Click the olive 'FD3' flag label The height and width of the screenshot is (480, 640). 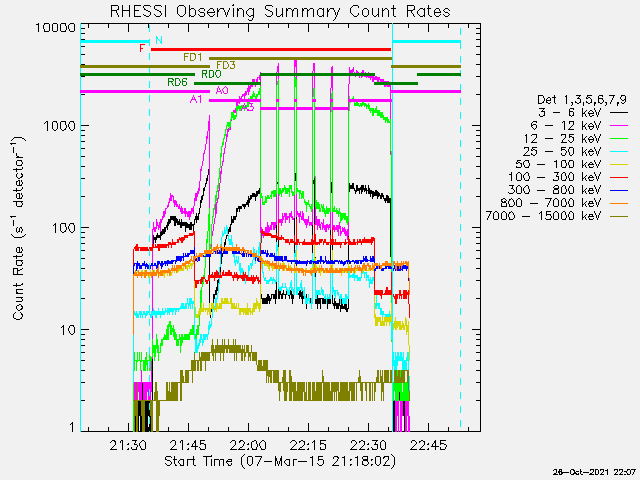coord(226,65)
